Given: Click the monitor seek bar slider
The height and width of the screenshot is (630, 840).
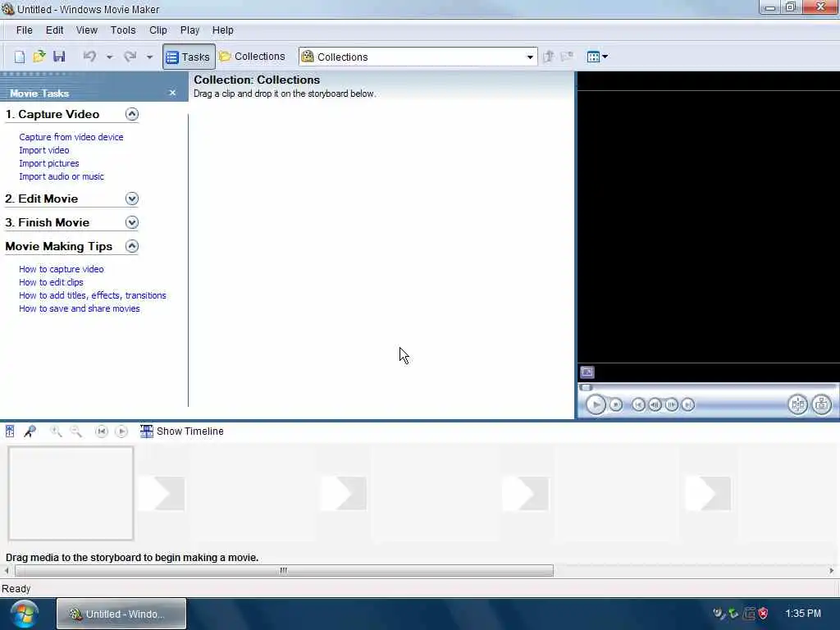Looking at the screenshot, I should [586, 387].
